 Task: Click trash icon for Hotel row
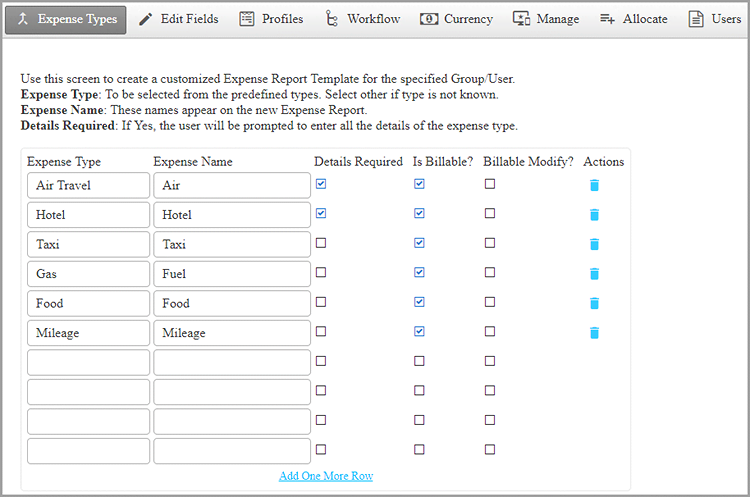[594, 214]
